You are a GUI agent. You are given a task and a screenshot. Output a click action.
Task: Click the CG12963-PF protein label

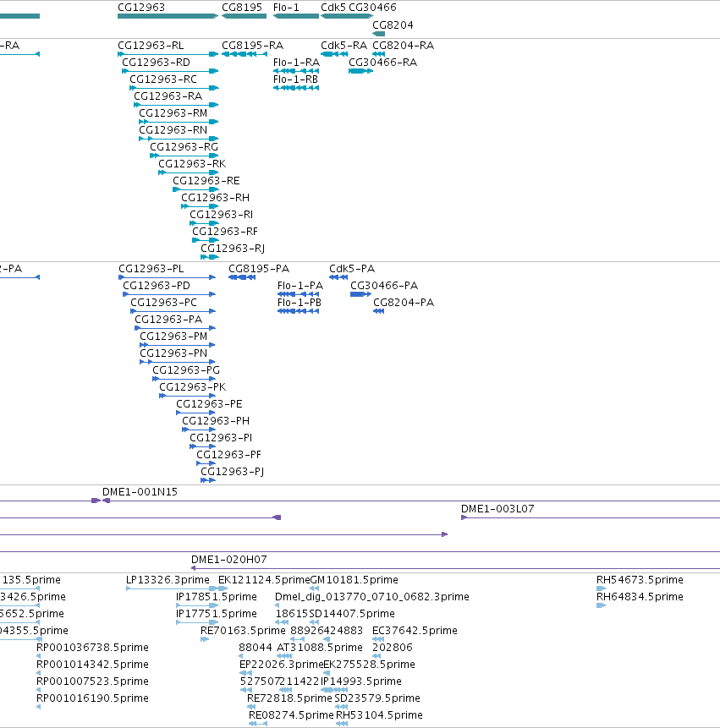pos(229,455)
